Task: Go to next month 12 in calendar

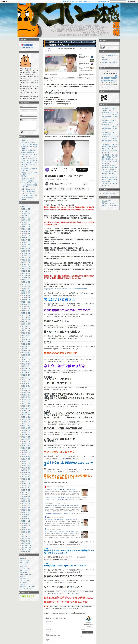Action: tap(114, 71)
